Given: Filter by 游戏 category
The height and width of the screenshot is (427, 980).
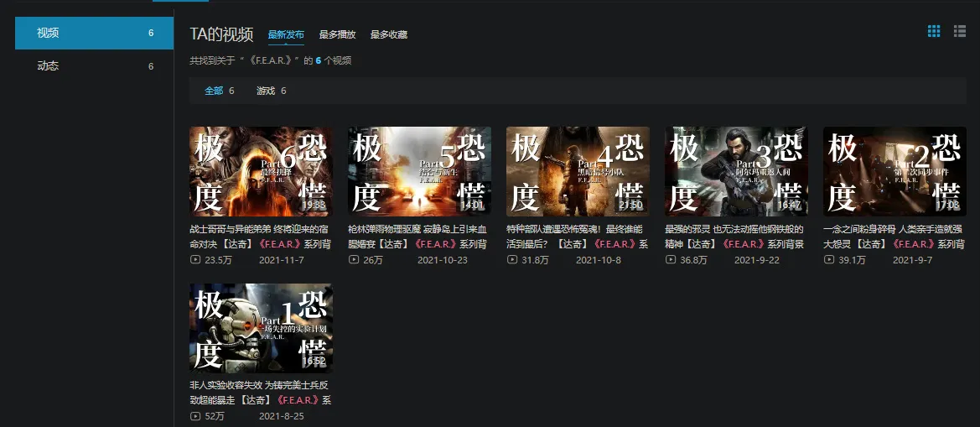Looking at the screenshot, I should [272, 91].
